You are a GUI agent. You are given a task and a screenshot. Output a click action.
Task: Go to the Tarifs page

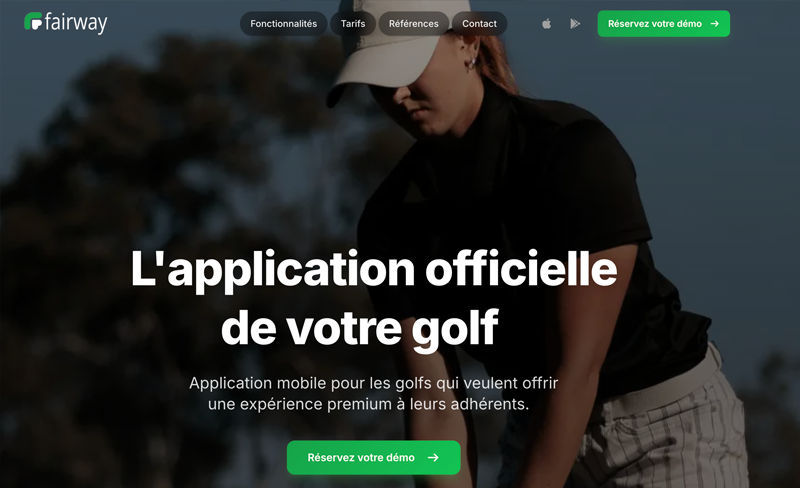tap(353, 23)
